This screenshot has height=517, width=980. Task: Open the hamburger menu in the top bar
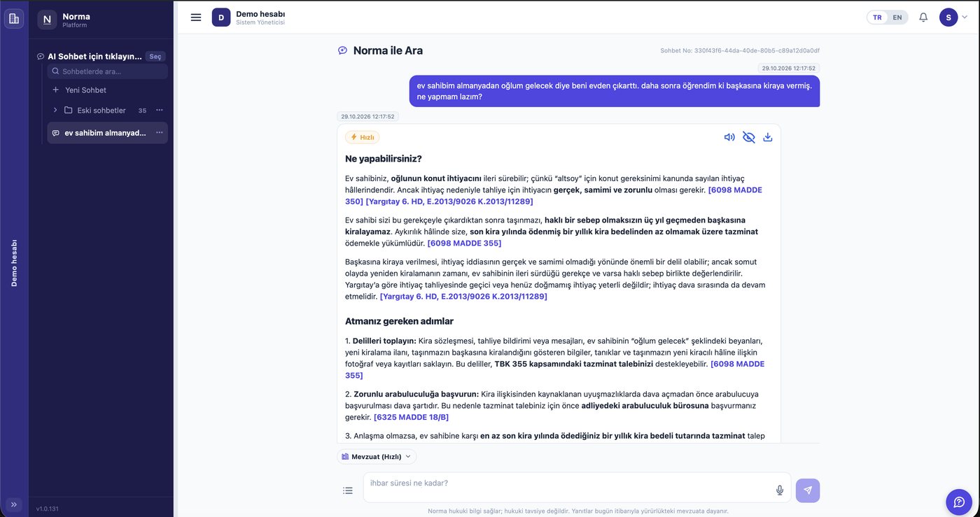[196, 17]
